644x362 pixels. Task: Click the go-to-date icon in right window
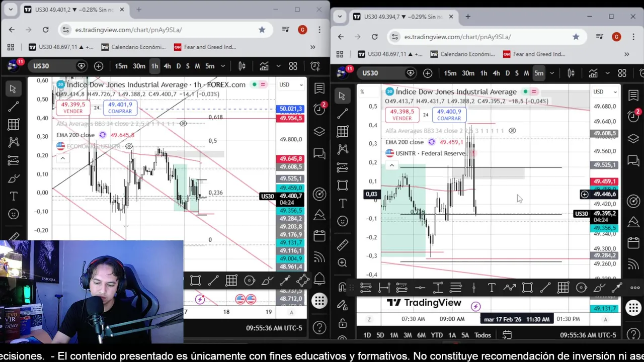click(x=507, y=335)
